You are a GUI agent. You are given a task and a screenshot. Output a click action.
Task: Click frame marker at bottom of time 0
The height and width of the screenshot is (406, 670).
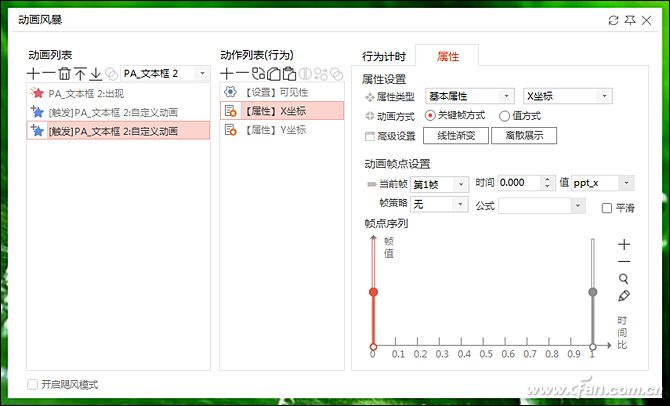pos(373,347)
